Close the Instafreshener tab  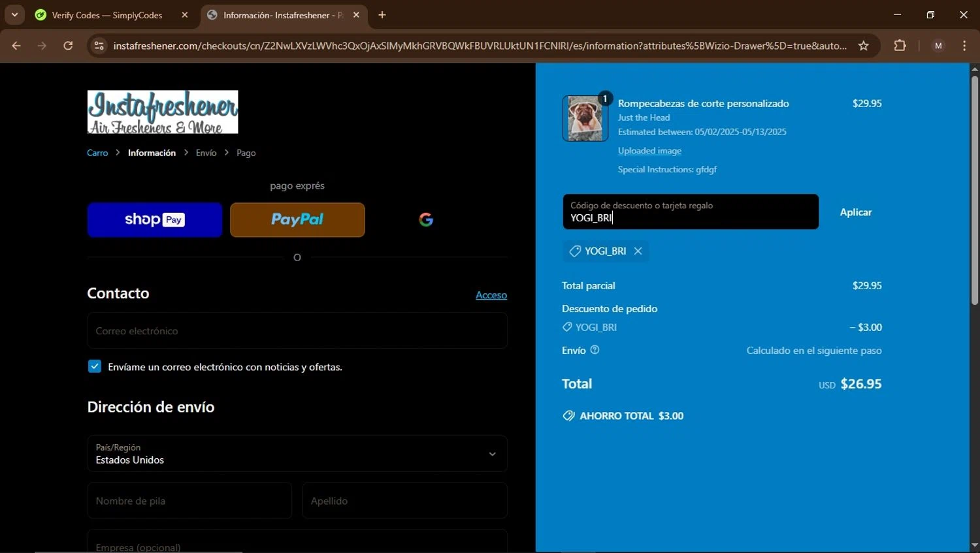pos(356,15)
